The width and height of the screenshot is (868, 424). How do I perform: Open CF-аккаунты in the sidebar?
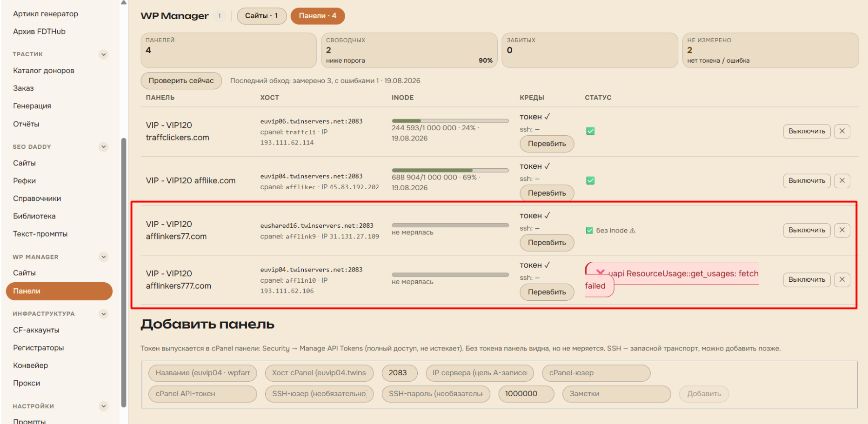click(36, 330)
